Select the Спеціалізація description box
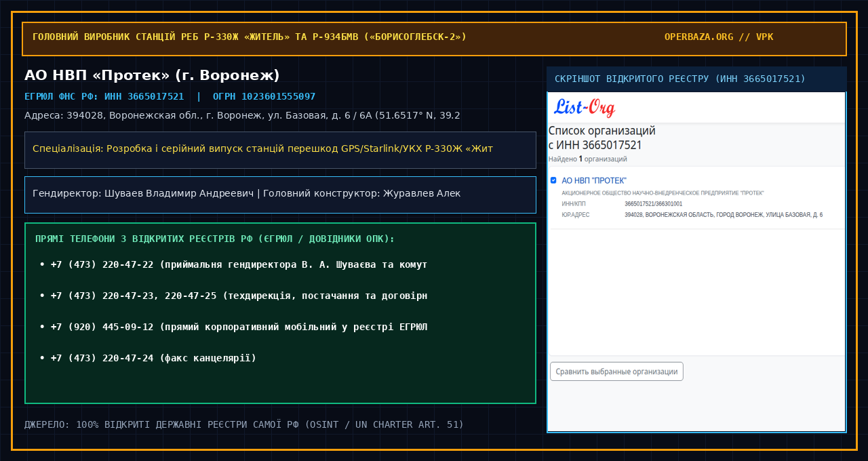Screen dimensions: 868x461 [x=280, y=150]
